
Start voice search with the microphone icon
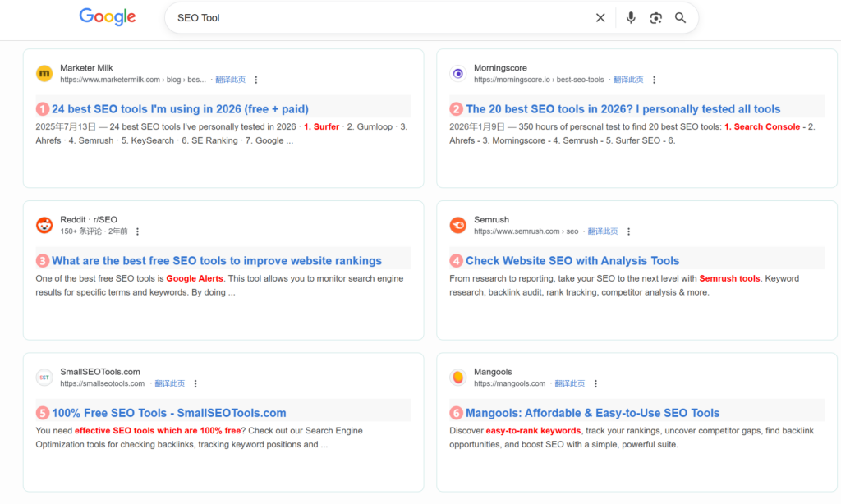pos(631,18)
